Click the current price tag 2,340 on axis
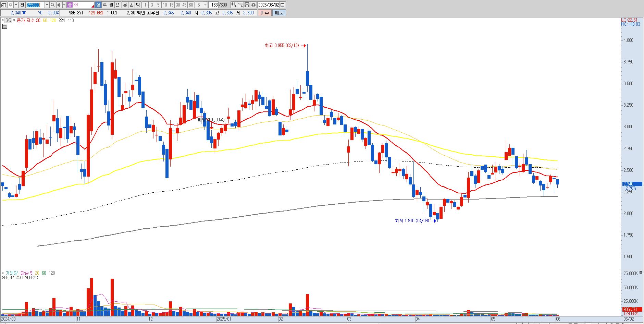This screenshot has width=644, height=324. pos(632,184)
